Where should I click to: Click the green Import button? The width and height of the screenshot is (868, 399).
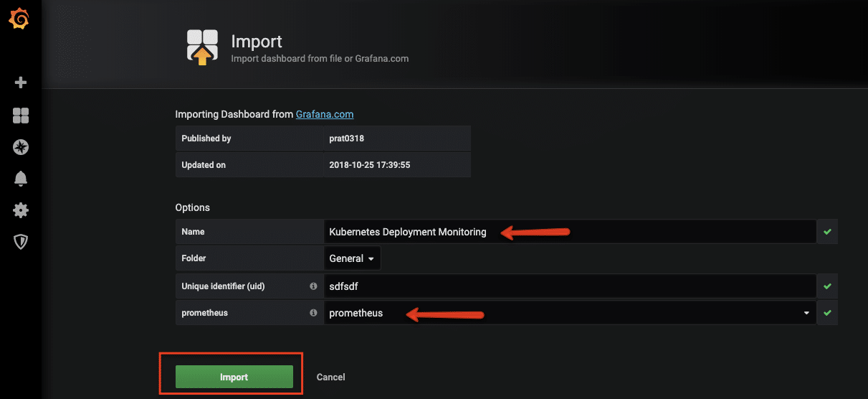click(234, 377)
